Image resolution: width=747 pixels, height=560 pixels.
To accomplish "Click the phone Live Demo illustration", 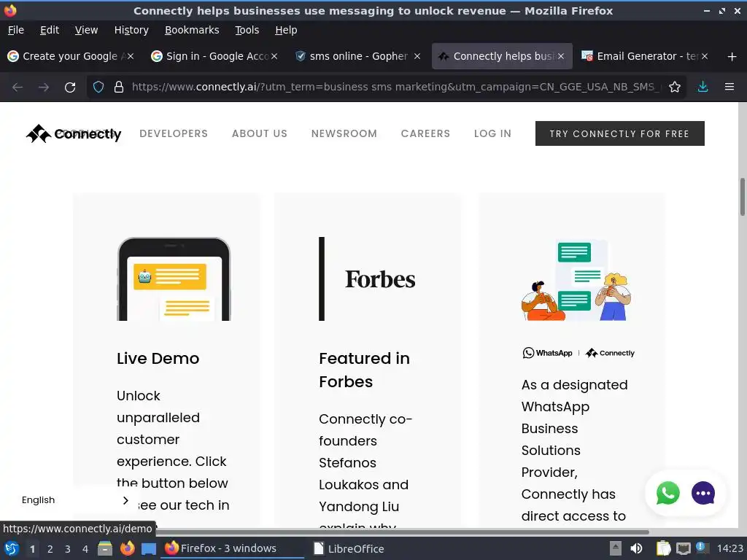I will (x=174, y=279).
